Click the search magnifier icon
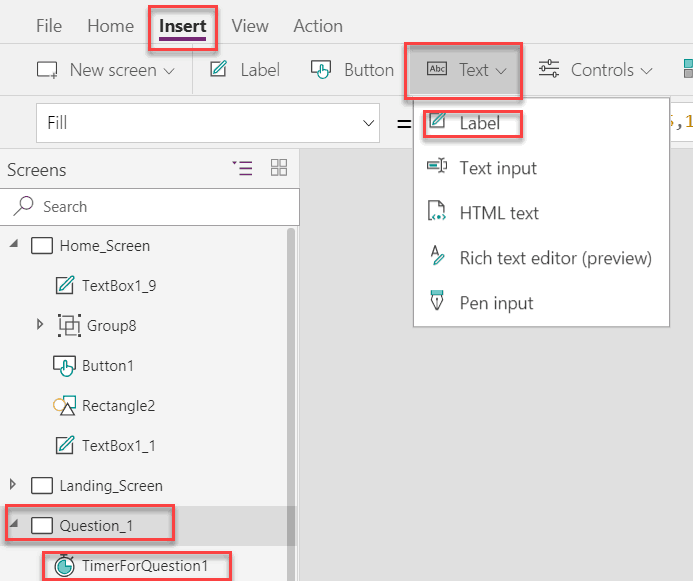The height and width of the screenshot is (581, 693). [x=23, y=206]
